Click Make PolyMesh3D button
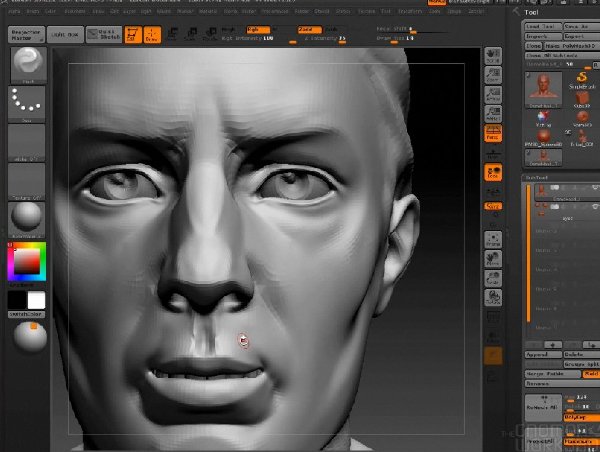The width and height of the screenshot is (600, 452). tap(572, 46)
